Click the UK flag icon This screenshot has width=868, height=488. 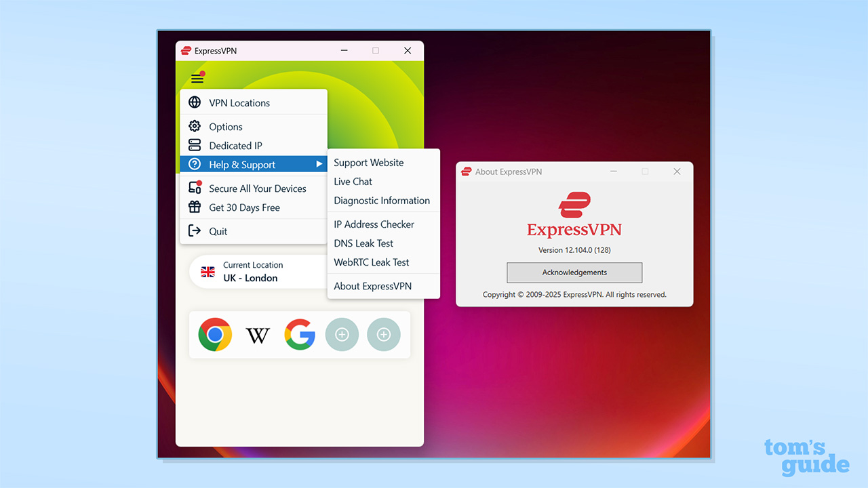[x=208, y=271]
